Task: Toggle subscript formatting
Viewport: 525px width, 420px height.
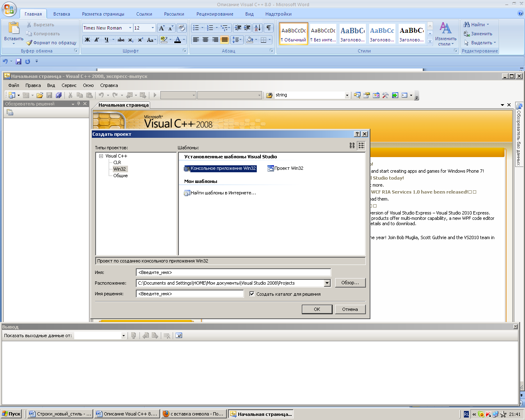Action: pos(131,40)
